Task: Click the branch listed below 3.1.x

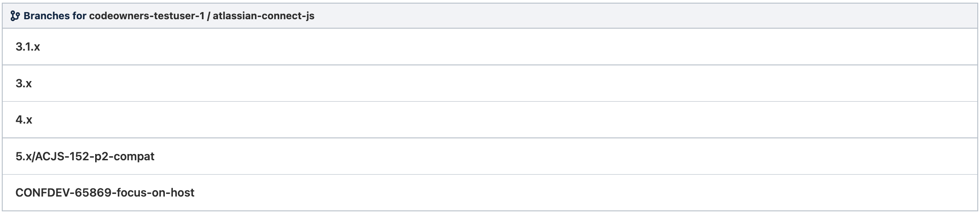Action: 24,84
